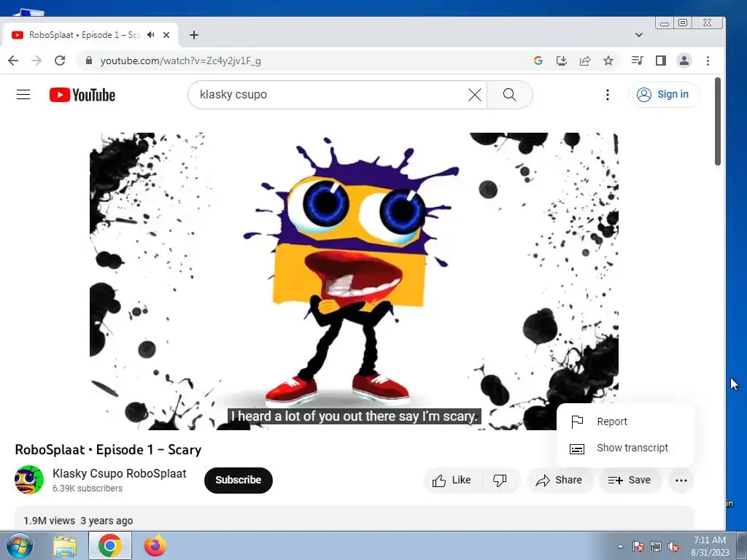This screenshot has height=560, width=747.
Task: Install app icon in address bar
Action: coord(561,61)
